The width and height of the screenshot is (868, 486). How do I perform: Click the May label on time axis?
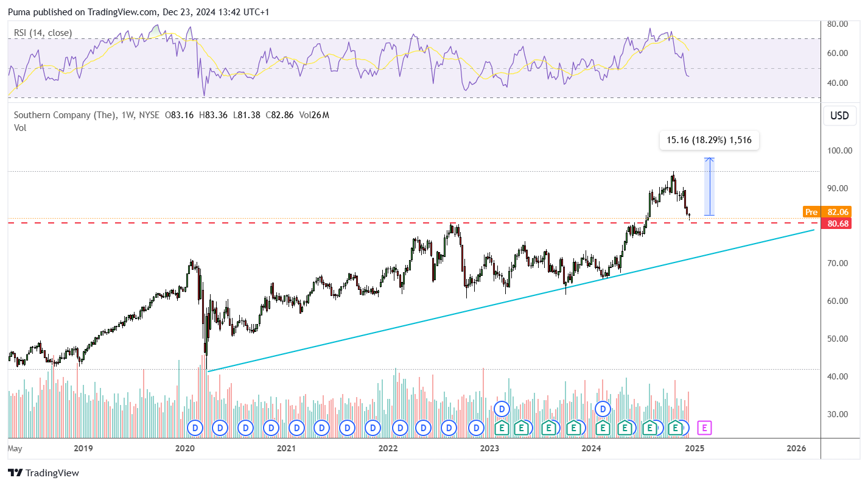point(15,449)
